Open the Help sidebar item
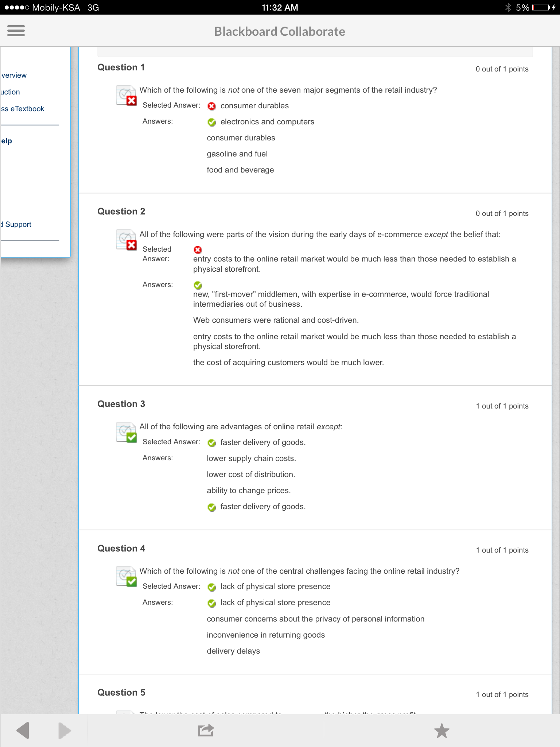This screenshot has width=560, height=747. 7,141
